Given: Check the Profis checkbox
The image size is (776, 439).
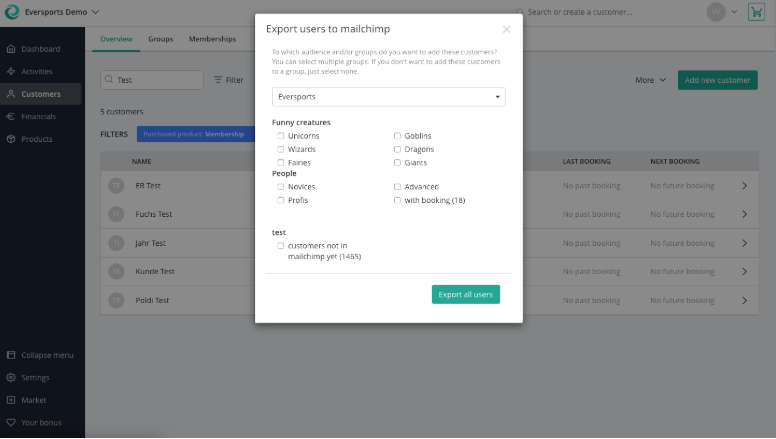Looking at the screenshot, I should (281, 200).
